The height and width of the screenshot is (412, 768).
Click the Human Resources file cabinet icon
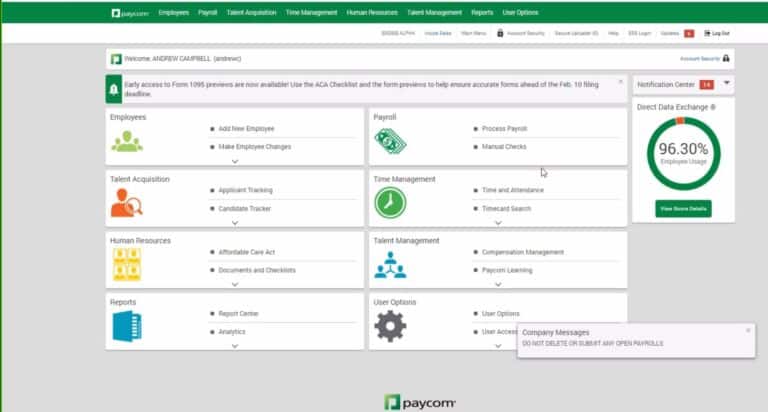(127, 264)
